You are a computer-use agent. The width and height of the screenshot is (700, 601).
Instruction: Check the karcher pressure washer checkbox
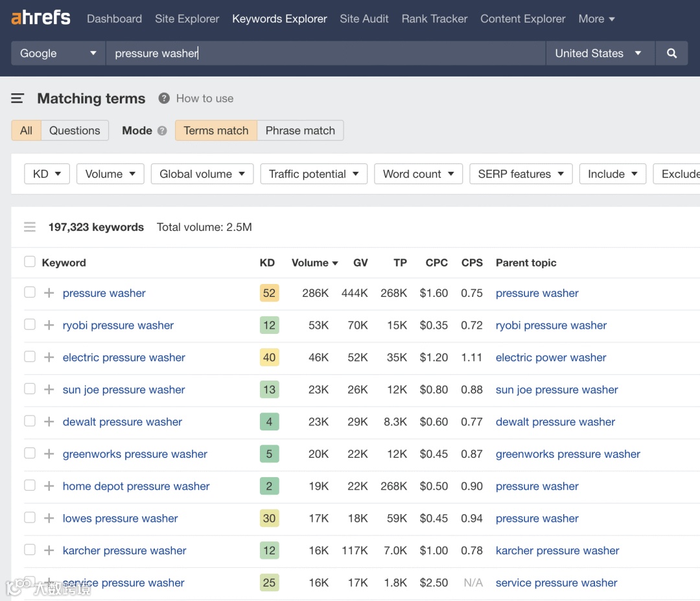(29, 549)
